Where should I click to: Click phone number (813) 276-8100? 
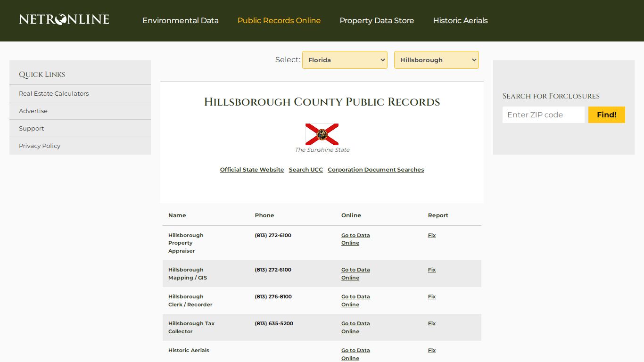[273, 296]
